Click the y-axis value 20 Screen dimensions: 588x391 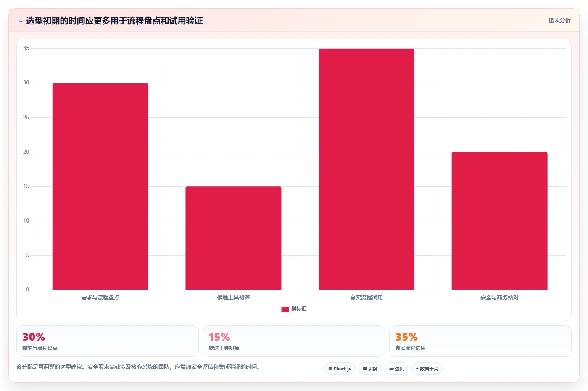(x=26, y=152)
